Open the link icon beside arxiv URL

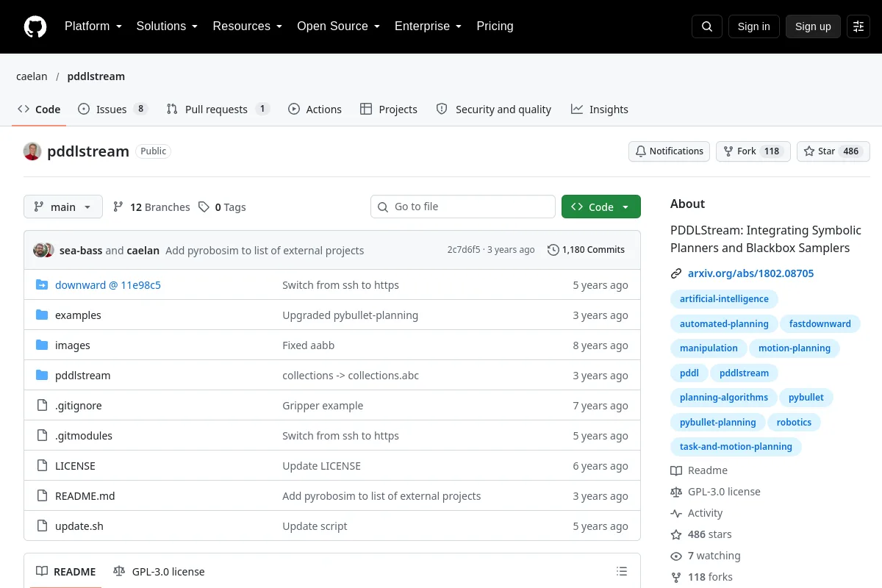676,273
